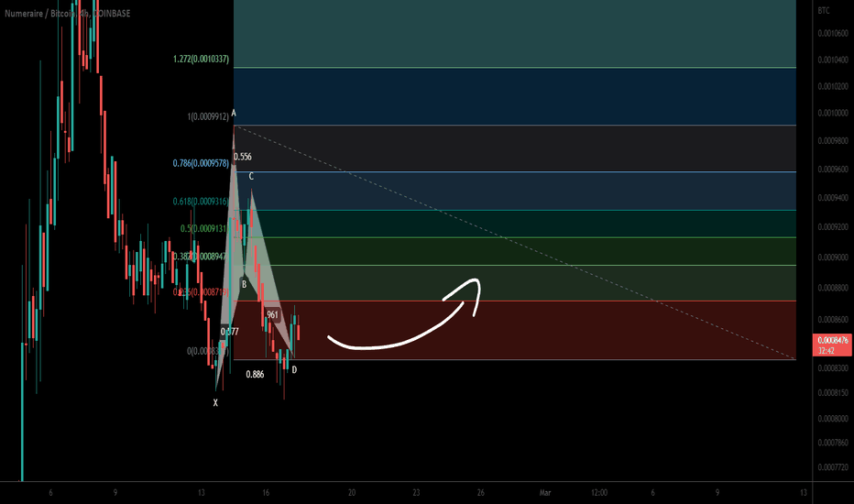Select the 0.618(0.0009316) Fibonacci level label
This screenshot has width=854, height=504.
200,202
